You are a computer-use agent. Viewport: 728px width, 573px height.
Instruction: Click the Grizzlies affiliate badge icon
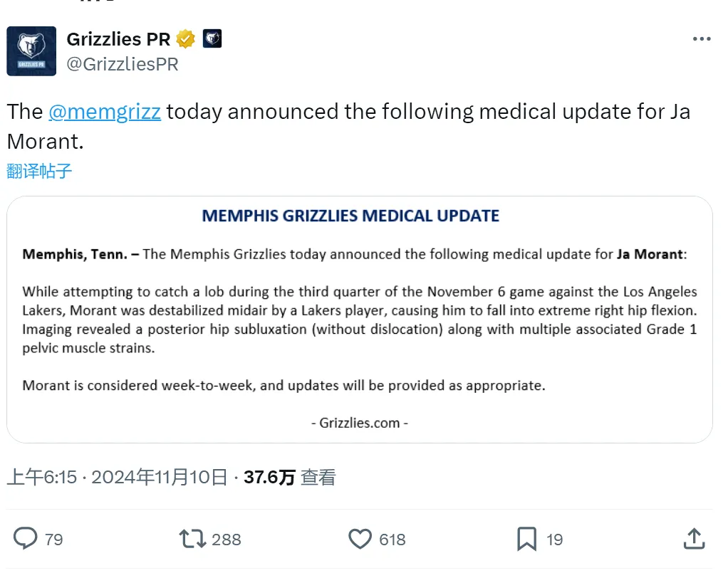[x=212, y=38]
